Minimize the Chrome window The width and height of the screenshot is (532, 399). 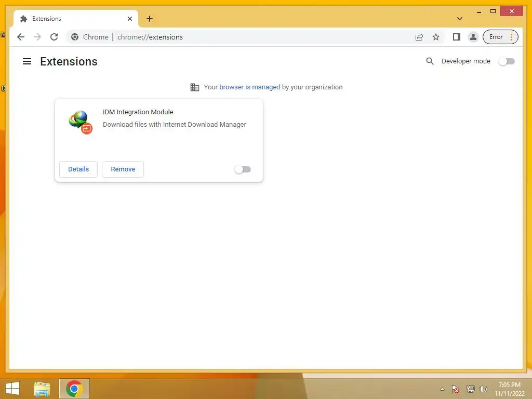tap(478, 11)
